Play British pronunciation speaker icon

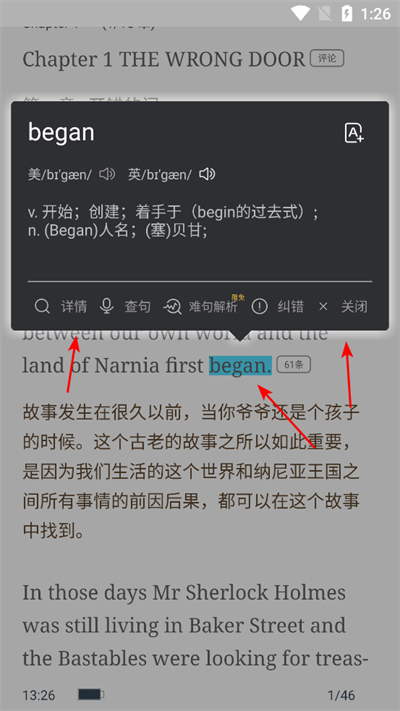pos(207,174)
